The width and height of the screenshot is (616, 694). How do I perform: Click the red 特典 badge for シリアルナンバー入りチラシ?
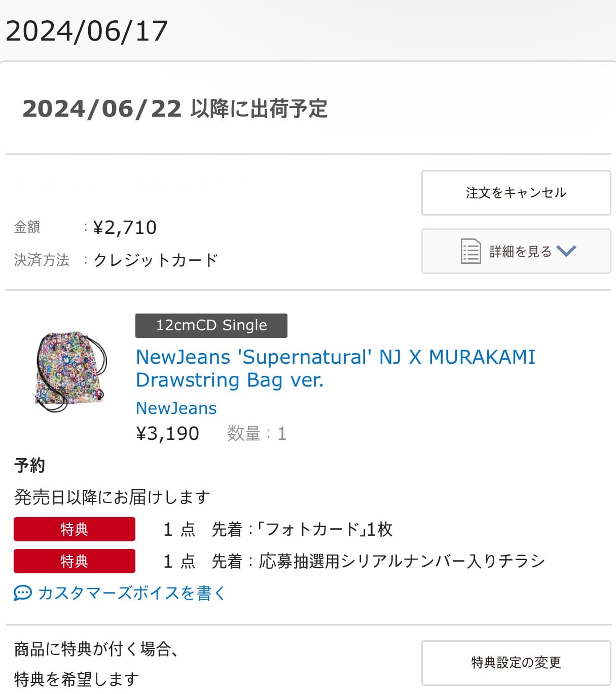(75, 561)
